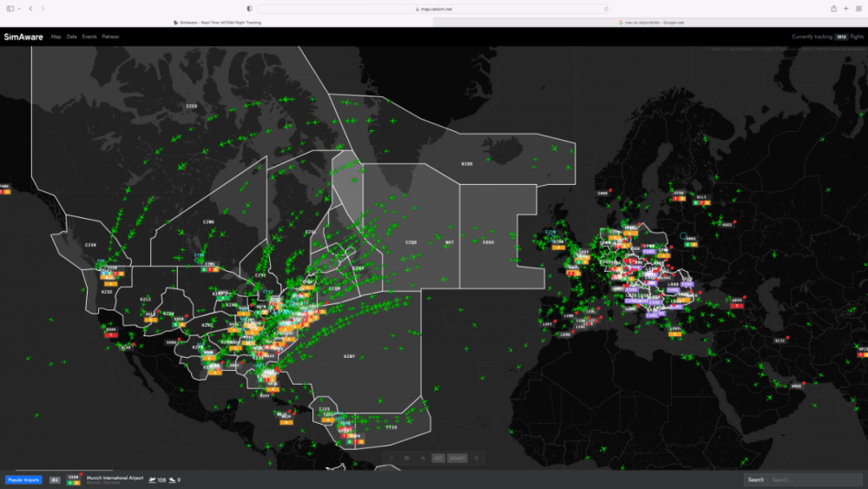The height and width of the screenshot is (489, 868).
Task: Click the browser Share icon
Action: click(833, 9)
